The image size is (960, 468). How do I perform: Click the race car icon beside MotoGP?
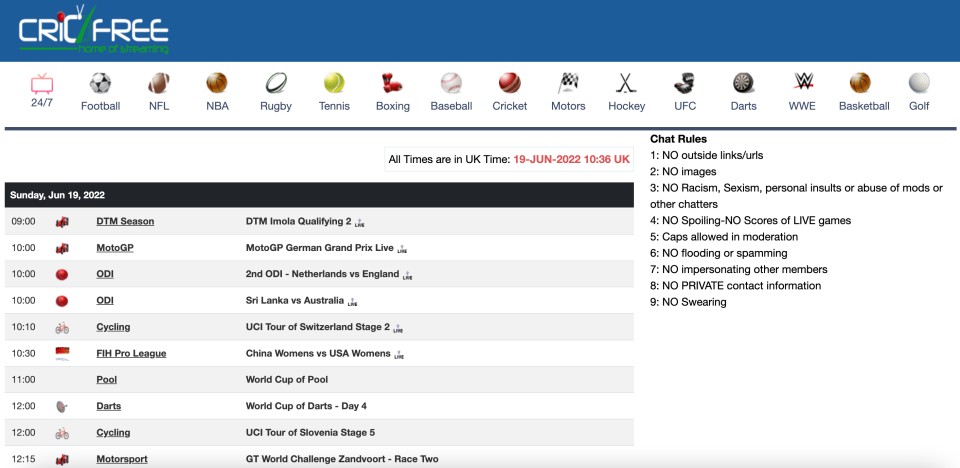(62, 249)
